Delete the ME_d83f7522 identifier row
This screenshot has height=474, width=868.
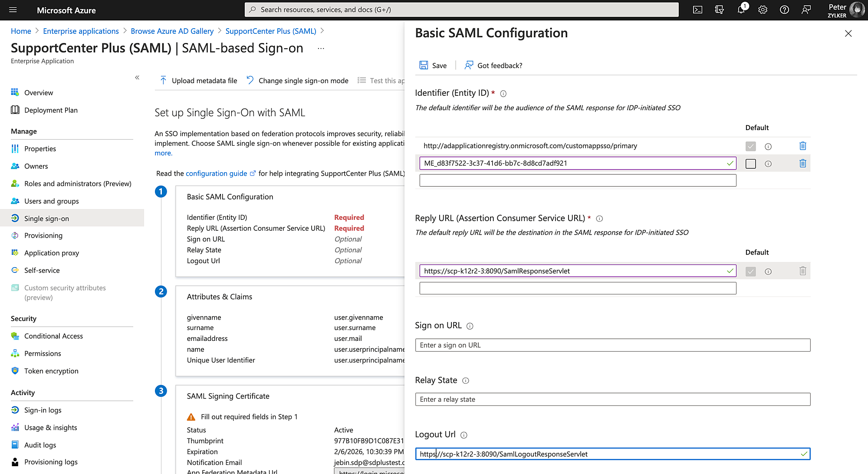[x=802, y=163]
